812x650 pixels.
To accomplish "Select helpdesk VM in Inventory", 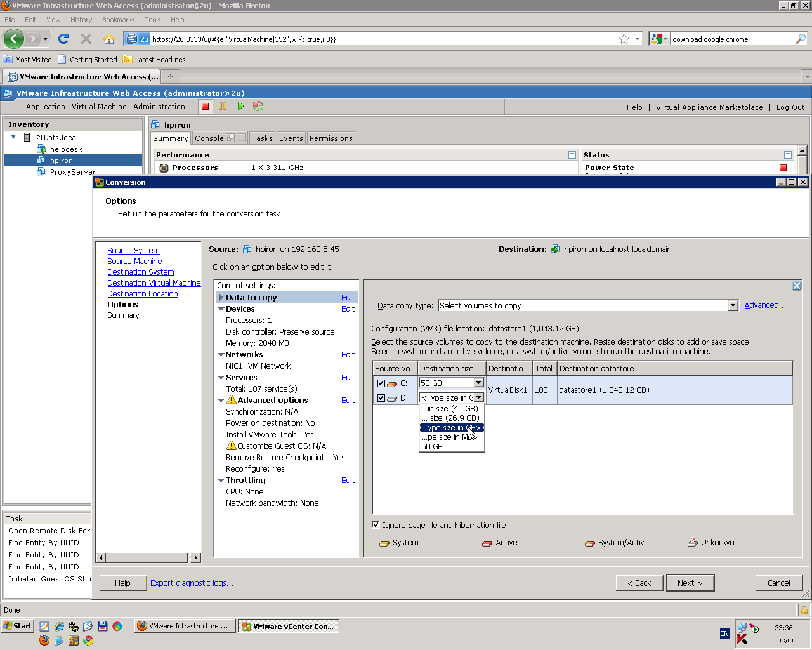I will click(66, 149).
